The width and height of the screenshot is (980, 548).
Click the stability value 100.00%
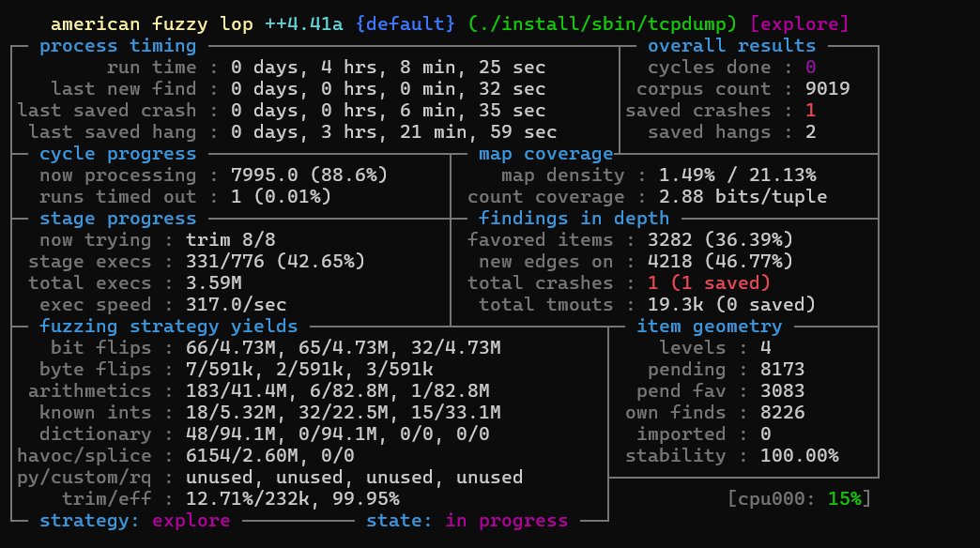(800, 455)
